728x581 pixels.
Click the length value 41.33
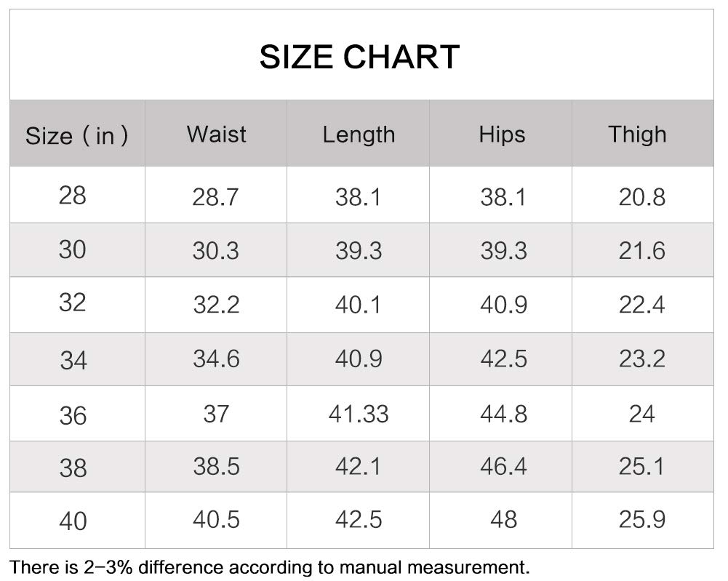pyautogui.click(x=359, y=414)
